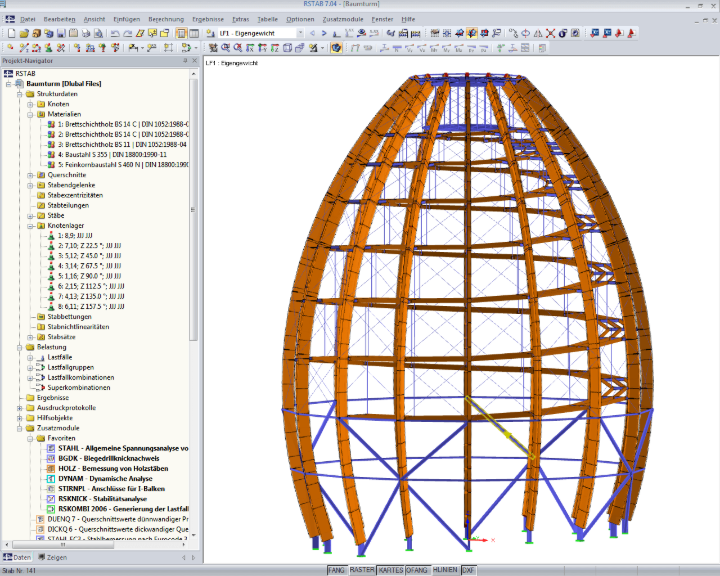The height and width of the screenshot is (576, 720).
Task: Switch to the Daten navigator tab
Action: (17, 558)
